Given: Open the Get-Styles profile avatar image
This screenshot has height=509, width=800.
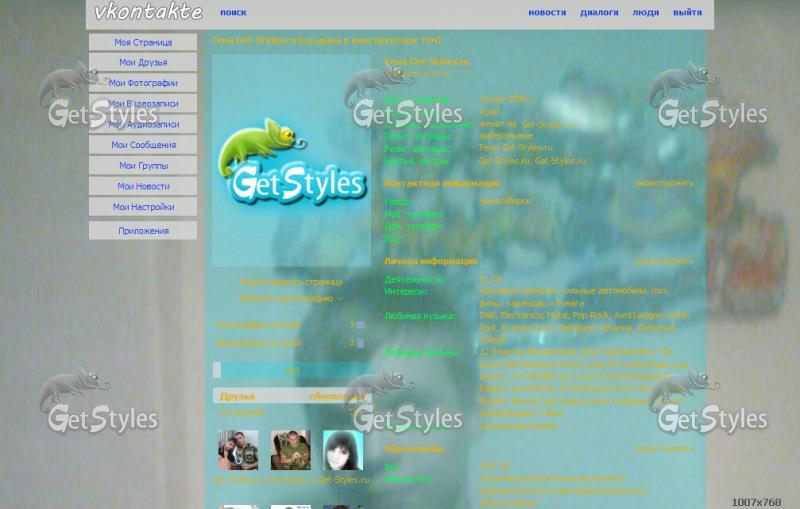Looking at the screenshot, I should point(291,160).
